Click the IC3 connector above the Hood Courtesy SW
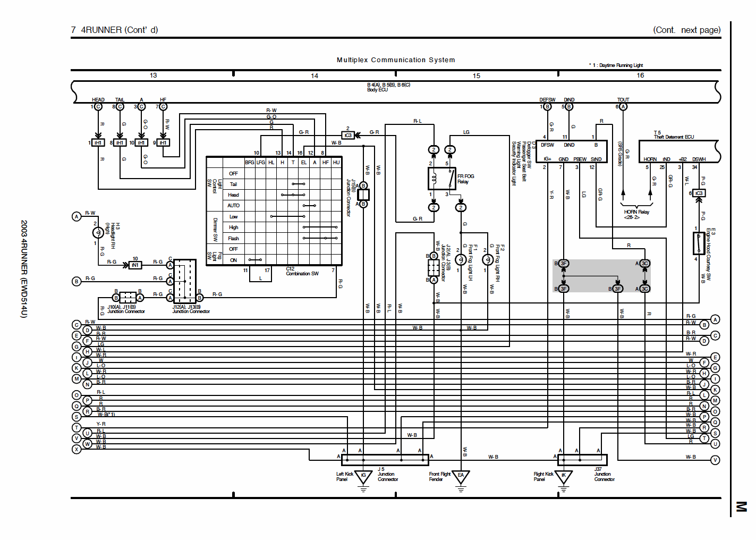Image resolution: width=756 pixels, height=540 pixels. [699, 193]
